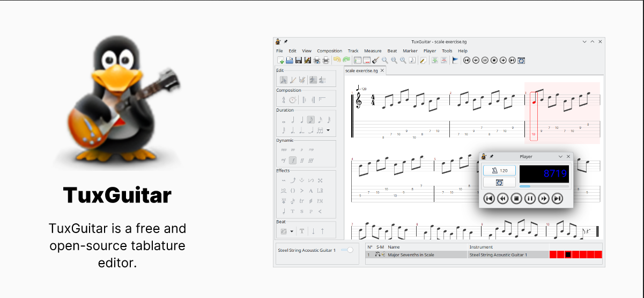The height and width of the screenshot is (298, 644).
Task: Click the stroke down arrow in Beat
Action: point(313,231)
